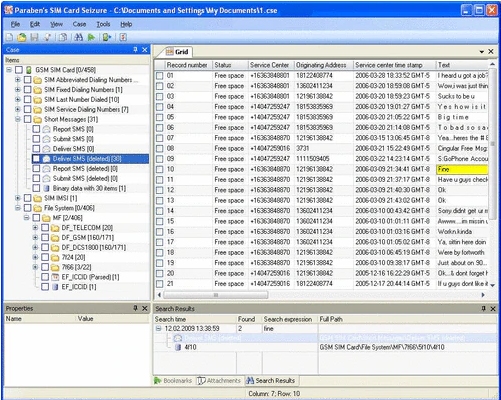Open the File menu
The width and height of the screenshot is (501, 400).
pos(15,24)
